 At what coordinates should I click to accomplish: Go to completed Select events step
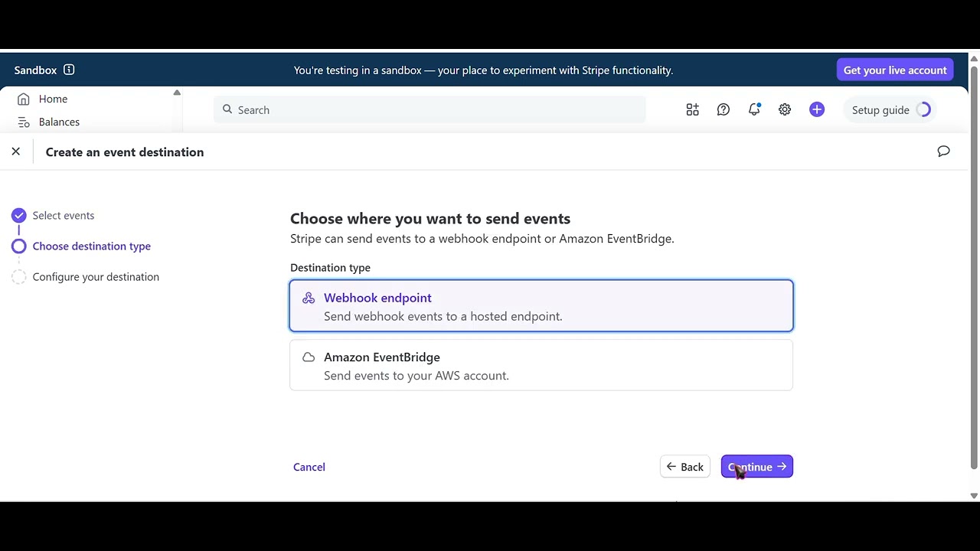click(54, 216)
